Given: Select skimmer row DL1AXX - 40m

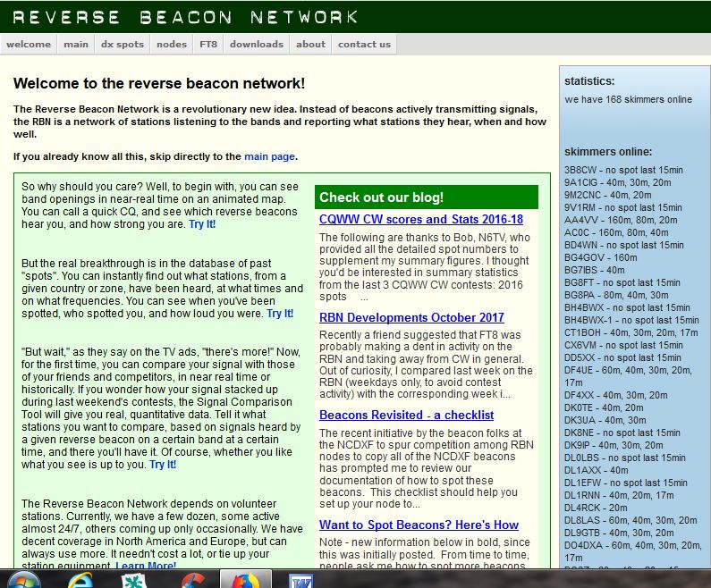Looking at the screenshot, I should click(x=597, y=470).
